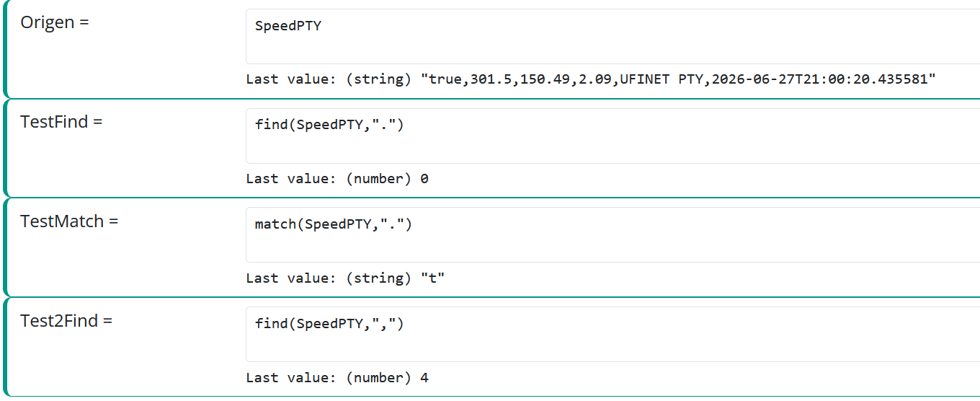Click the SpeedPTY text in Origen field

pos(288,26)
